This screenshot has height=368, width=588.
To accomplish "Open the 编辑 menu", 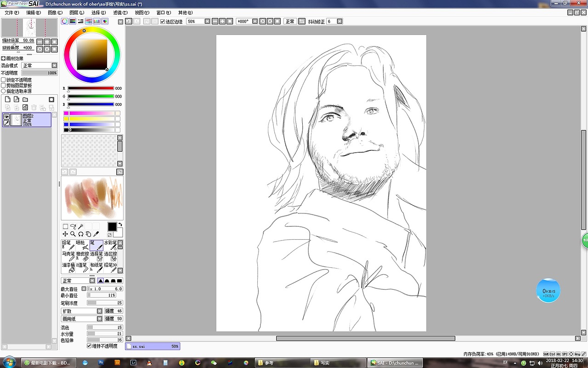I will point(34,12).
